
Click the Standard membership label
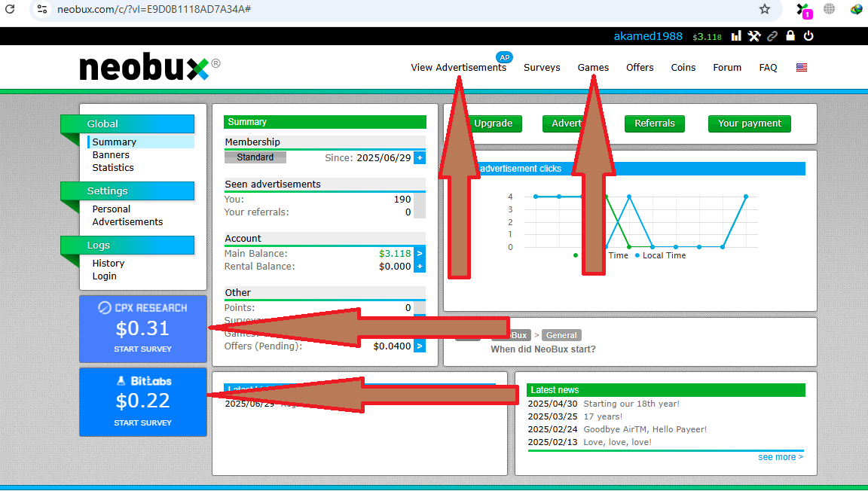[x=255, y=157]
